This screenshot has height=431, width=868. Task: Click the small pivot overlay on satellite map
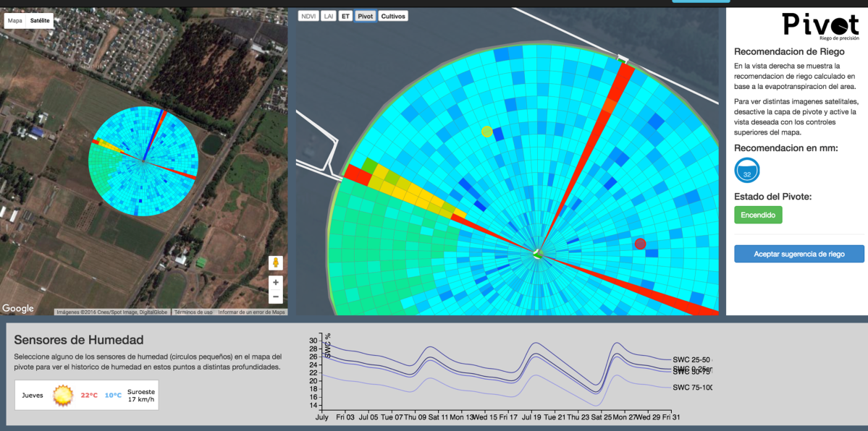click(x=143, y=161)
